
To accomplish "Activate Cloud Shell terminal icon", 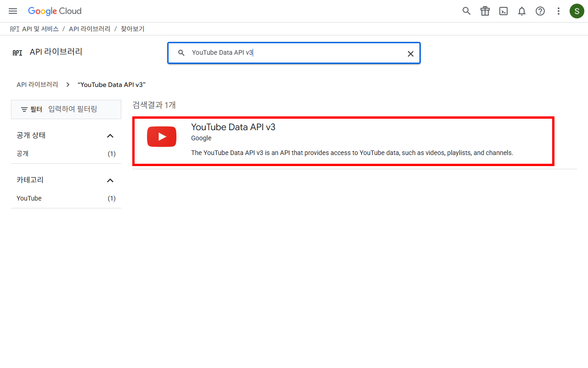I will click(503, 11).
